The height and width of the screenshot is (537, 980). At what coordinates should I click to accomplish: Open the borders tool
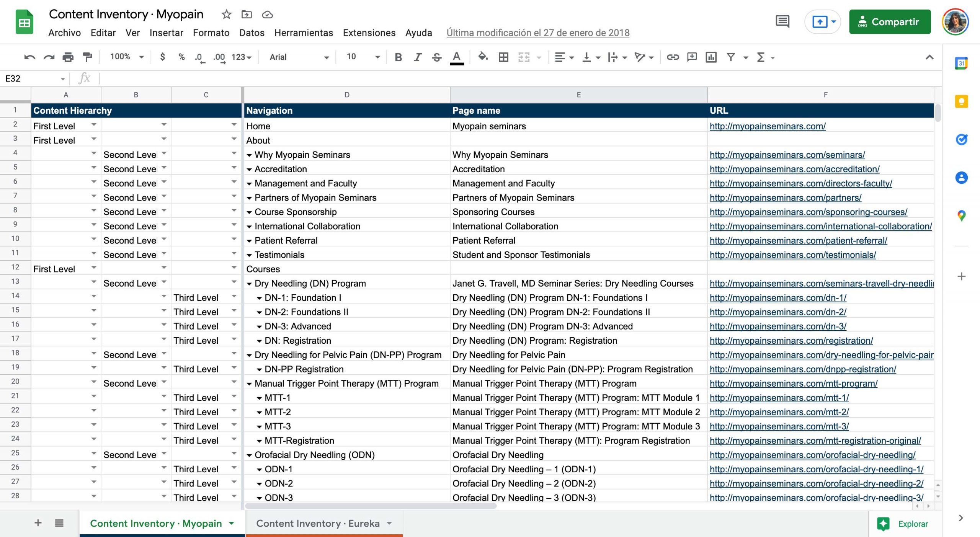coord(503,57)
